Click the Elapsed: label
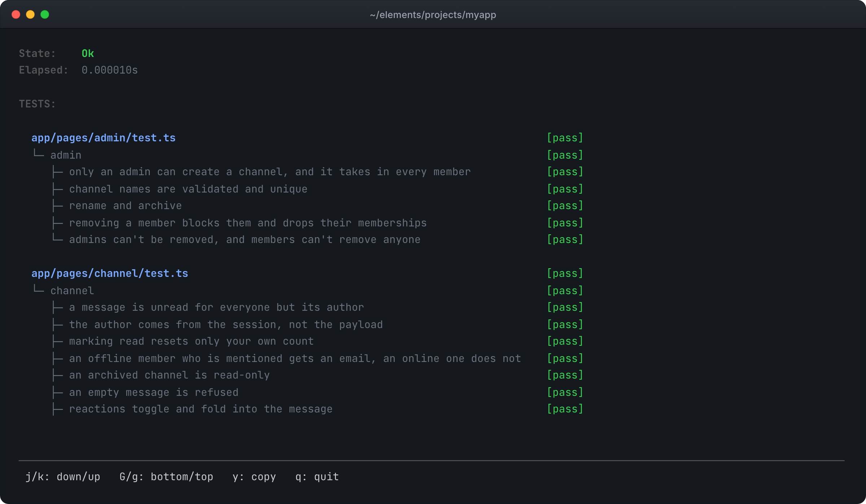866x504 pixels. (43, 70)
